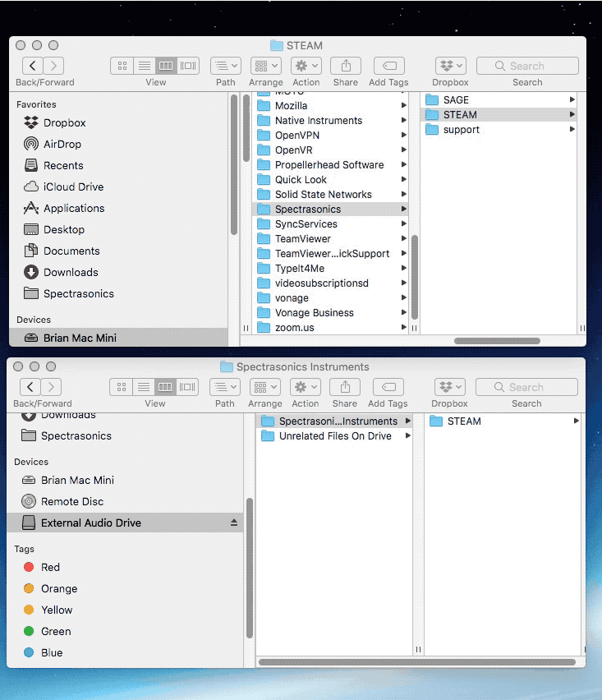Screen dimensions: 602x700
Task: Open Action menu in Spectrasonics Instruments window
Action: (306, 387)
